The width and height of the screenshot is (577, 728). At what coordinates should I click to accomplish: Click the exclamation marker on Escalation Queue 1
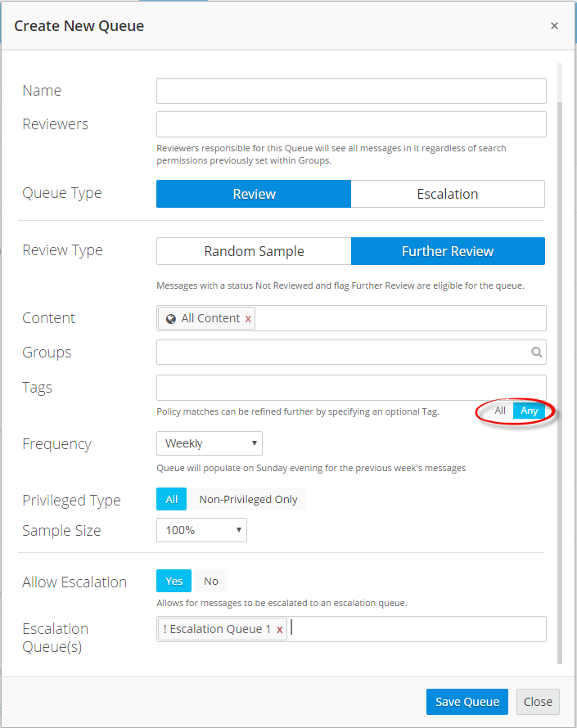164,629
